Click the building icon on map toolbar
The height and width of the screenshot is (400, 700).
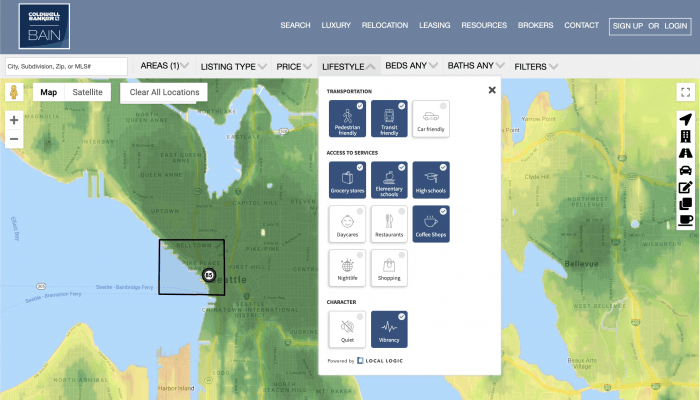pyautogui.click(x=685, y=137)
